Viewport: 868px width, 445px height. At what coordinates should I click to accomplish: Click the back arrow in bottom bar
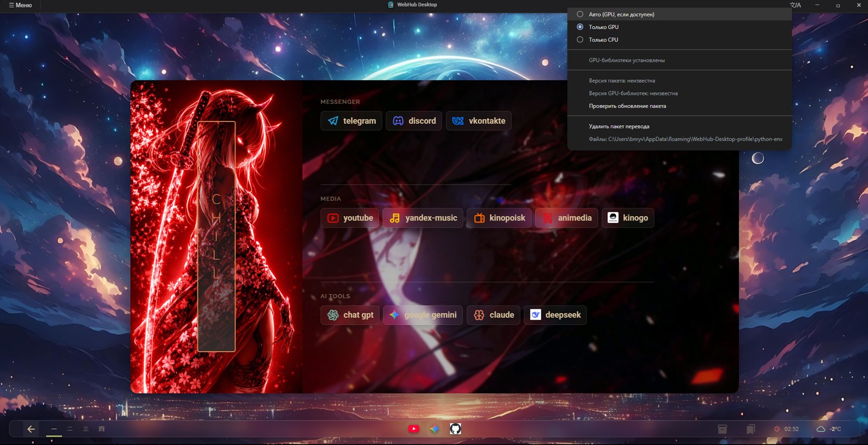(31, 429)
